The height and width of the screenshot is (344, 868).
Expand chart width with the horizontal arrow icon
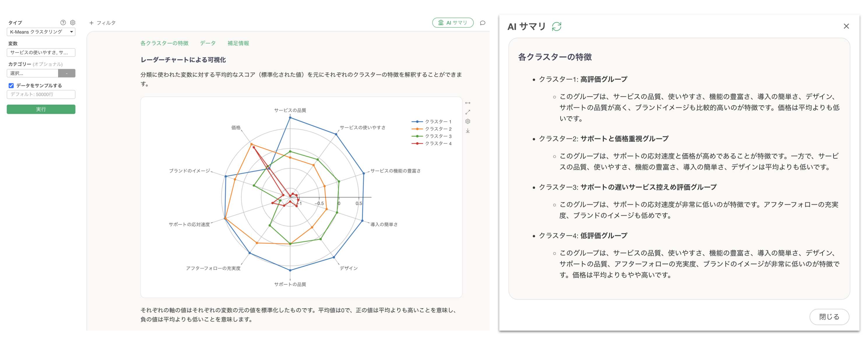[x=468, y=103]
